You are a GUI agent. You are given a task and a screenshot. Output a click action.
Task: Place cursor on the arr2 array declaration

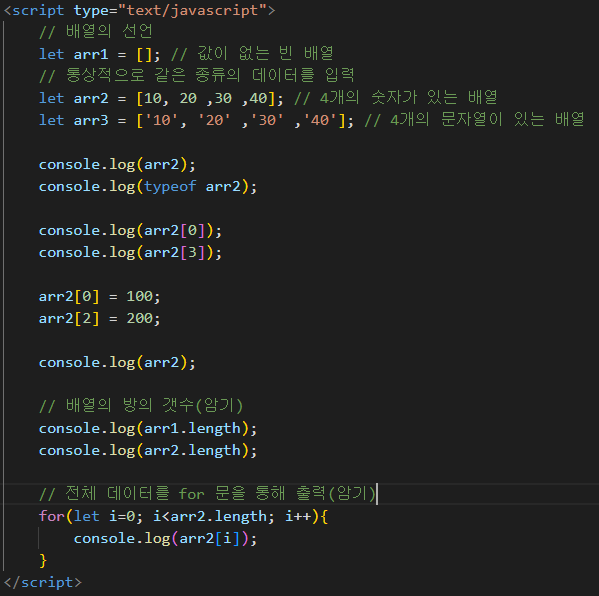161,99
